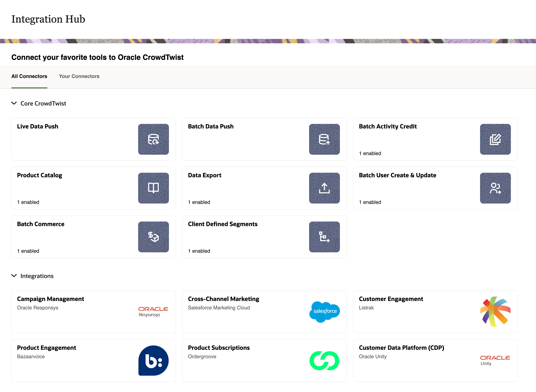Click the Salesforce cloud logo
Image resolution: width=536 pixels, height=392 pixels.
point(324,312)
